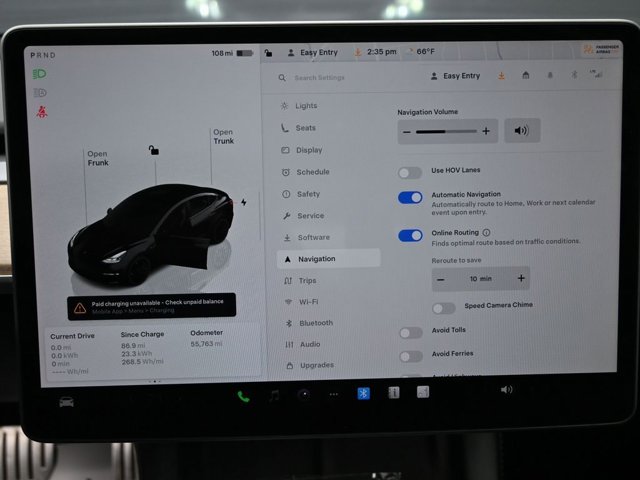Open charge port lightning bolt icon
This screenshot has width=640, height=480.
pyautogui.click(x=244, y=202)
